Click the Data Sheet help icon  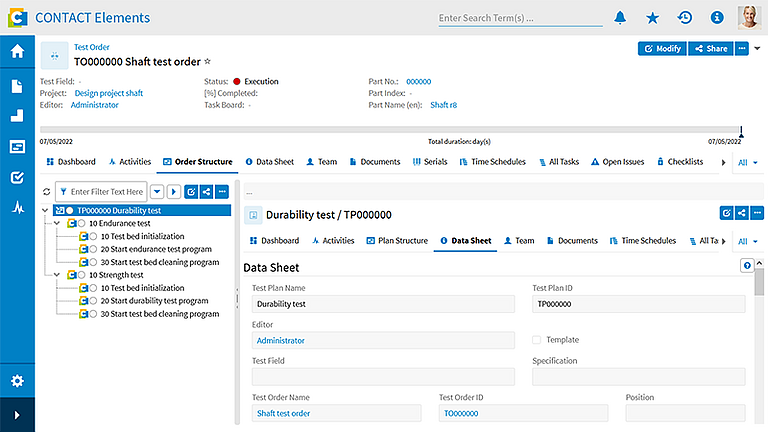pos(747,265)
